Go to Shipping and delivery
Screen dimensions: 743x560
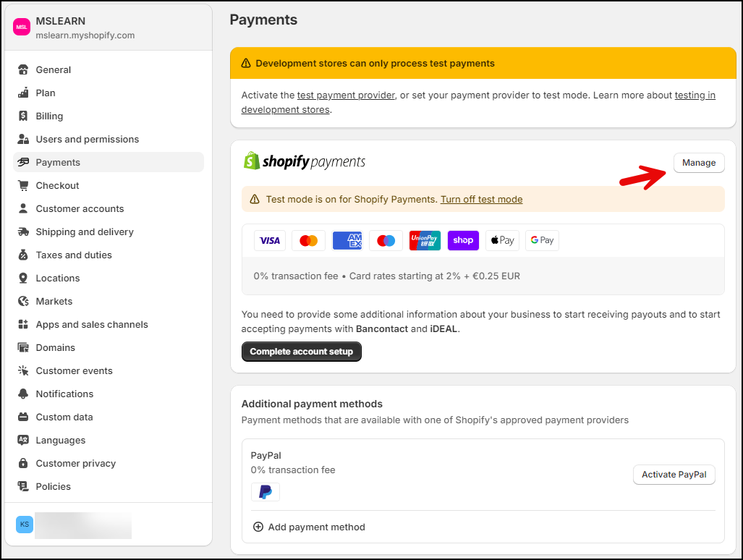(109, 232)
